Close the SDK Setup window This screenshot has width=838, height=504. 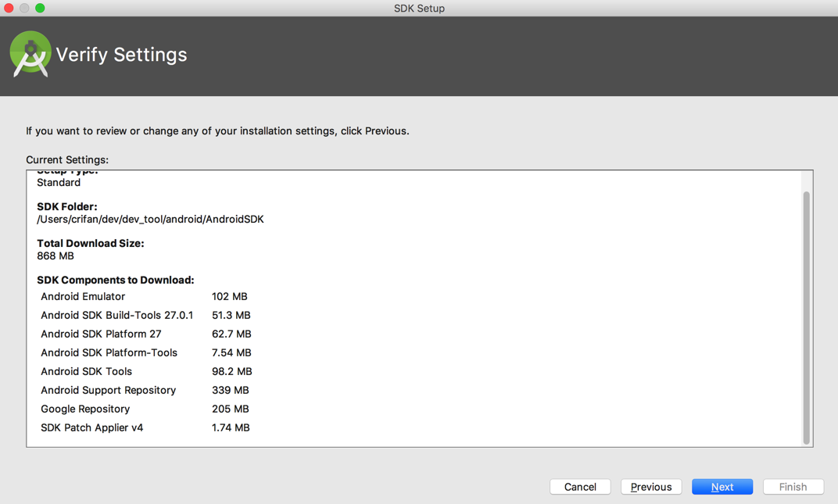coord(9,8)
